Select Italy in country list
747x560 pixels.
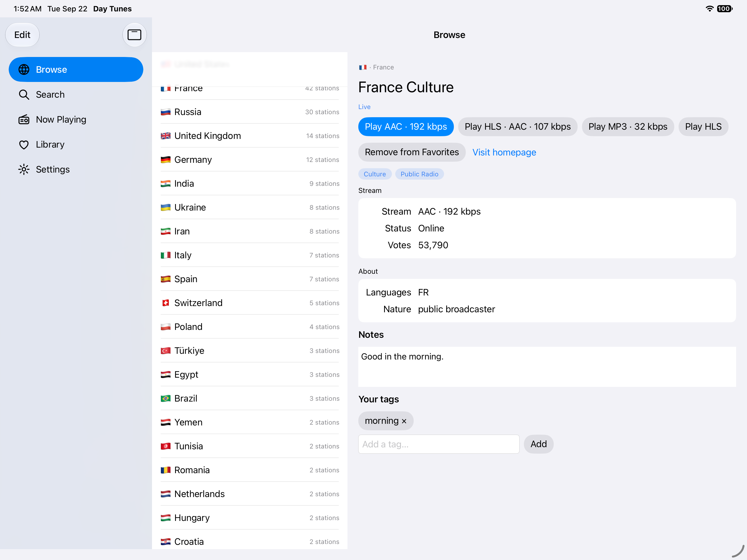pos(249,255)
